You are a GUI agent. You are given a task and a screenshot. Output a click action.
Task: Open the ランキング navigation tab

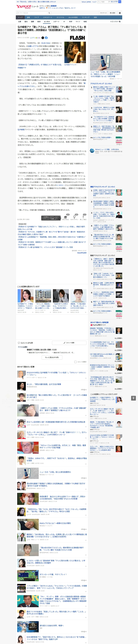pyautogui.click(x=86, y=17)
